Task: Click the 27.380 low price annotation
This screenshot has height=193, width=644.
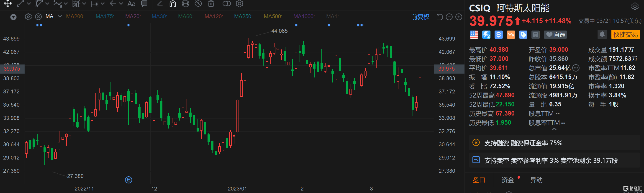Action: point(75,176)
